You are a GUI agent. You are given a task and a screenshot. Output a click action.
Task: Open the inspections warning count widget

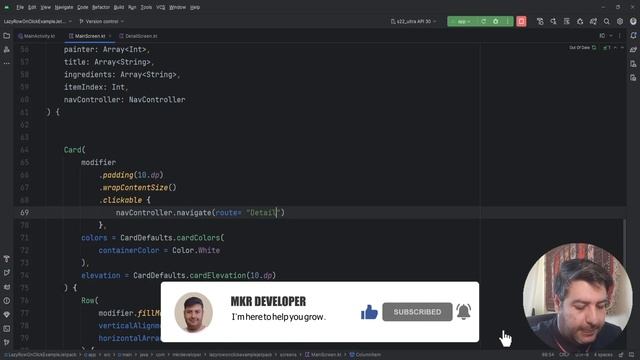click(607, 48)
